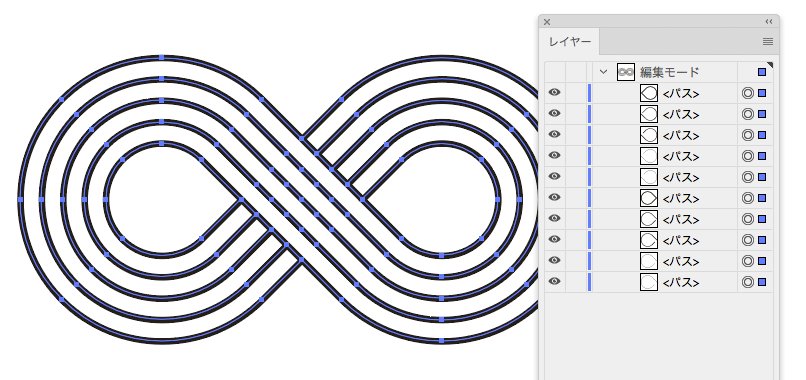Click target circle of eighth path row
806x380 pixels.
point(747,240)
